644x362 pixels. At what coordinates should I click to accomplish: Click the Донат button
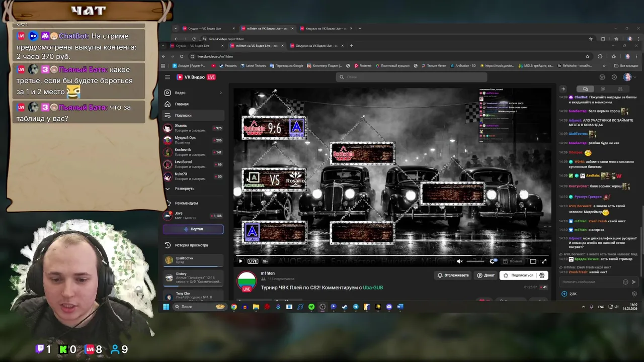click(x=486, y=275)
